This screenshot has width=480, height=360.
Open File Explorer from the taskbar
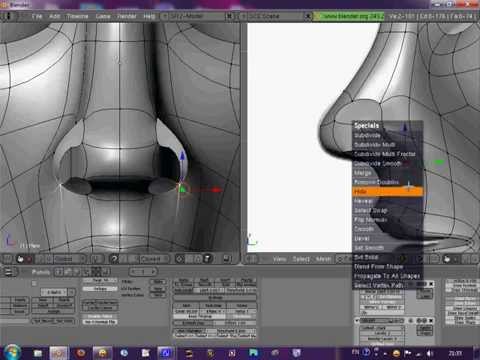coord(38,353)
